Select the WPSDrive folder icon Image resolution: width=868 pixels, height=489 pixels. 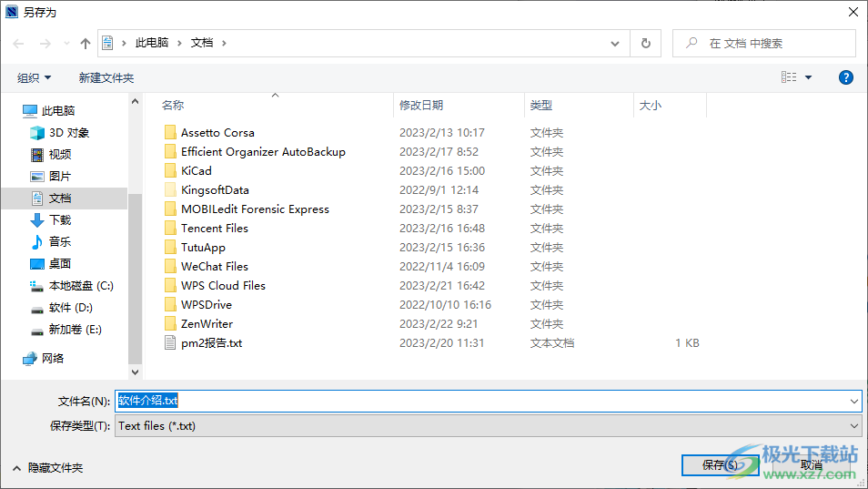(170, 304)
